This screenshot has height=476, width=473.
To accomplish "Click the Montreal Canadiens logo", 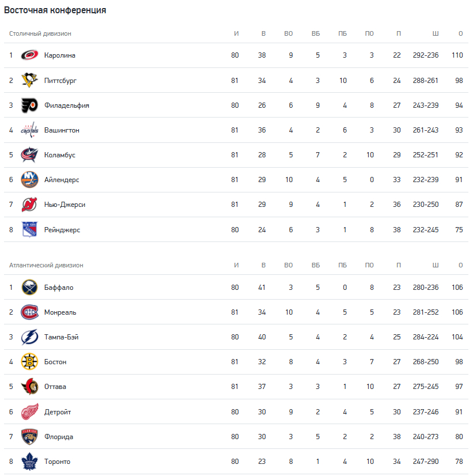I will click(x=29, y=312).
